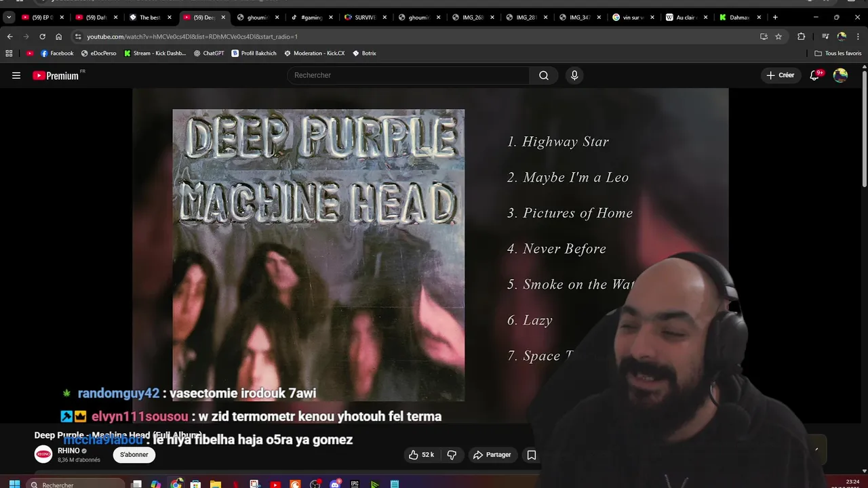This screenshot has width=868, height=488.
Task: Open the media controls icon in toolbar
Action: pos(825,37)
